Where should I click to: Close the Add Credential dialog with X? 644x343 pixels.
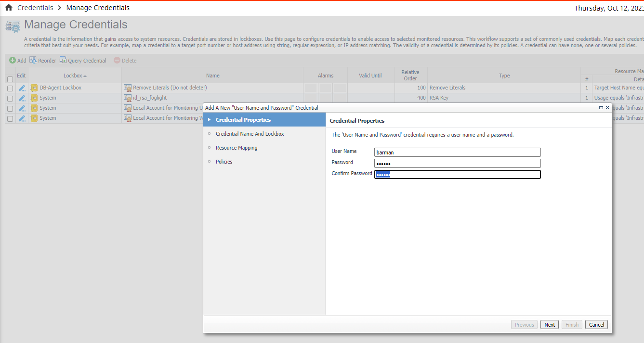[607, 108]
